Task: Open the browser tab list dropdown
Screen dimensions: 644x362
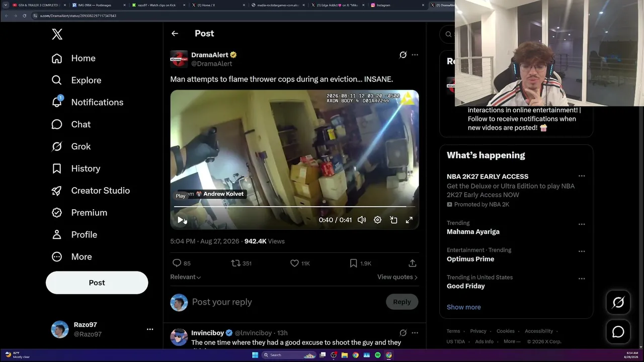Action: [x=6, y=5]
